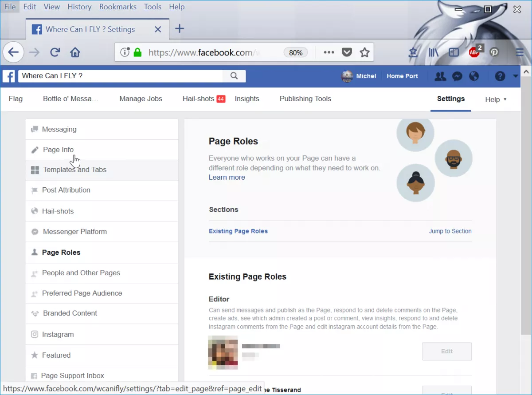The image size is (532, 395).
Task: Open the Facebook Messenger icon
Action: tap(457, 76)
